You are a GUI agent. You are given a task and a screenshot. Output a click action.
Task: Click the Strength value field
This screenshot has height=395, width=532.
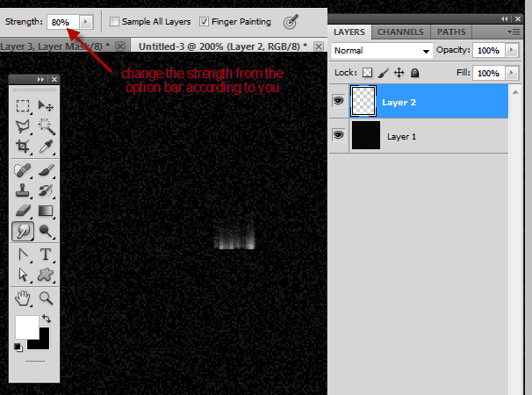(x=63, y=22)
